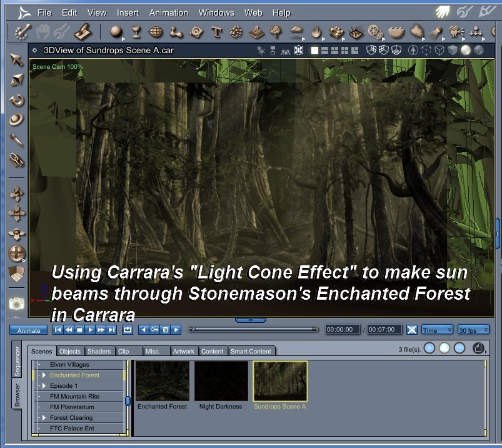Take a snapshot with the photo camera icon
The height and width of the screenshot is (448, 502).
[16, 303]
